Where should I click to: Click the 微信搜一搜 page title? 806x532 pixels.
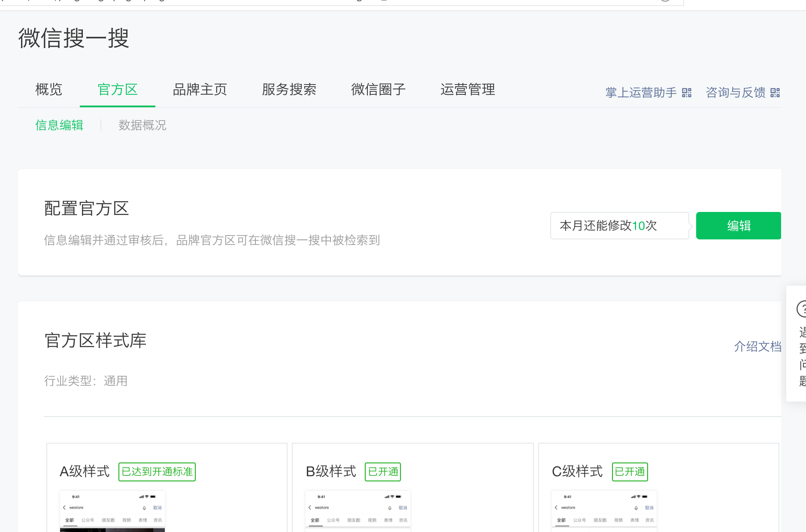point(74,38)
